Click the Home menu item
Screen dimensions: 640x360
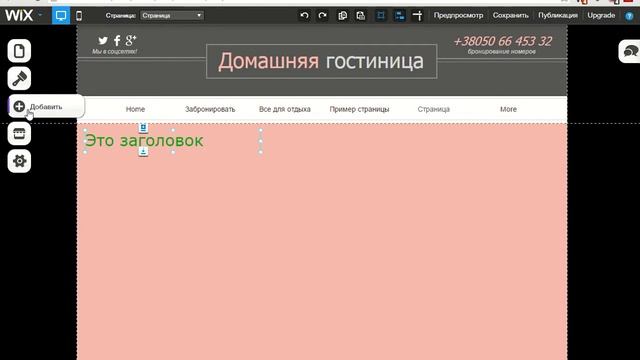135,109
